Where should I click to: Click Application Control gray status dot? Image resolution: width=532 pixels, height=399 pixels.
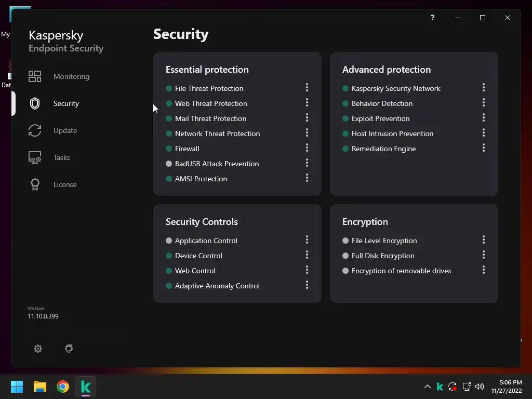click(x=169, y=241)
